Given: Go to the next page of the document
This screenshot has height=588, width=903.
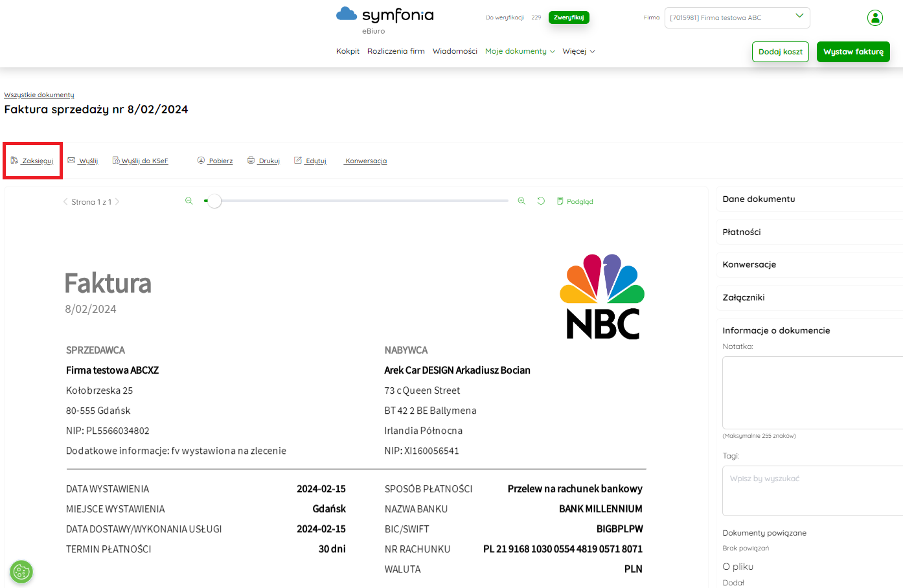Looking at the screenshot, I should pyautogui.click(x=117, y=202).
